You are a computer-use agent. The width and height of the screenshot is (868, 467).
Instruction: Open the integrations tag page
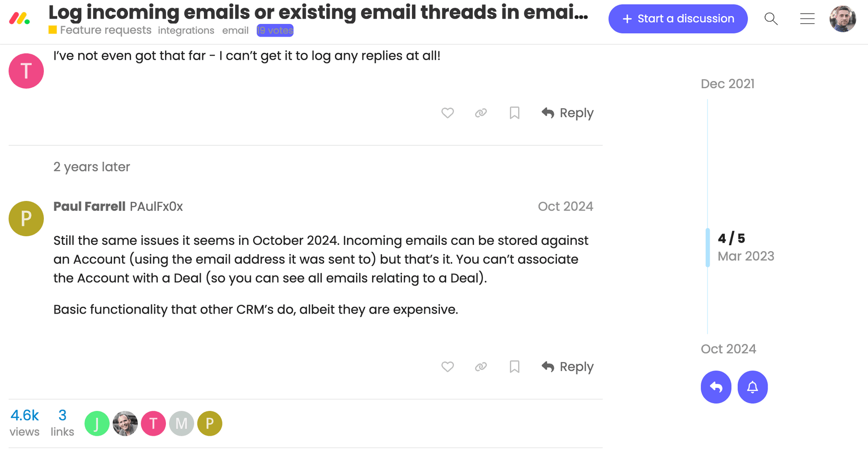(x=186, y=30)
